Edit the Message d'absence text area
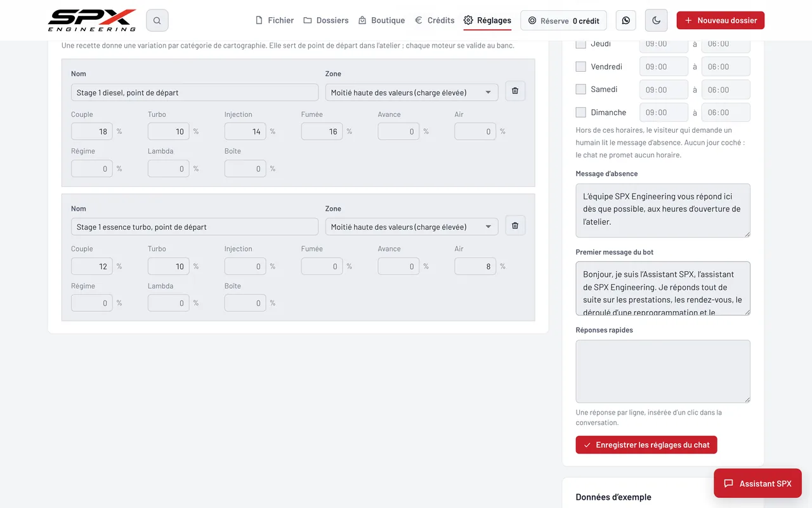Image resolution: width=812 pixels, height=508 pixels. coord(663,210)
